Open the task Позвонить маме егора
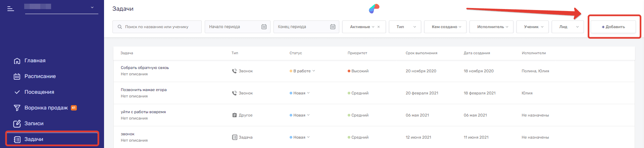The image size is (644, 148). (x=144, y=90)
